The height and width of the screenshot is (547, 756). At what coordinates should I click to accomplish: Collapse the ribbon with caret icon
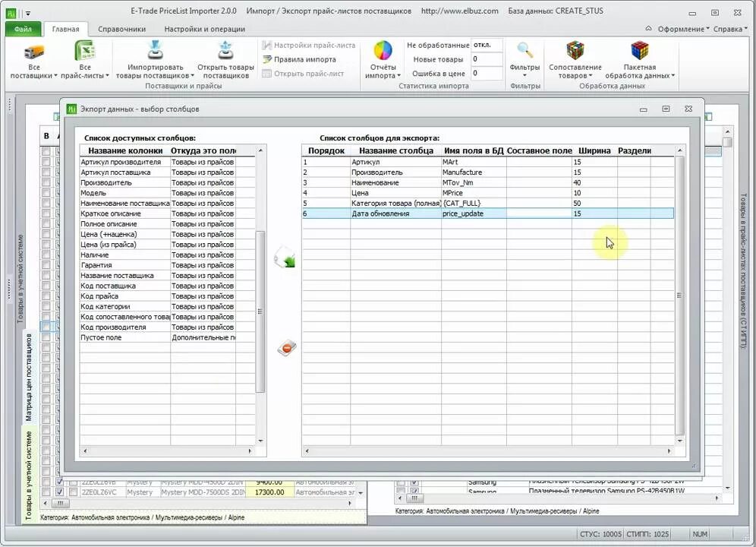(648, 28)
